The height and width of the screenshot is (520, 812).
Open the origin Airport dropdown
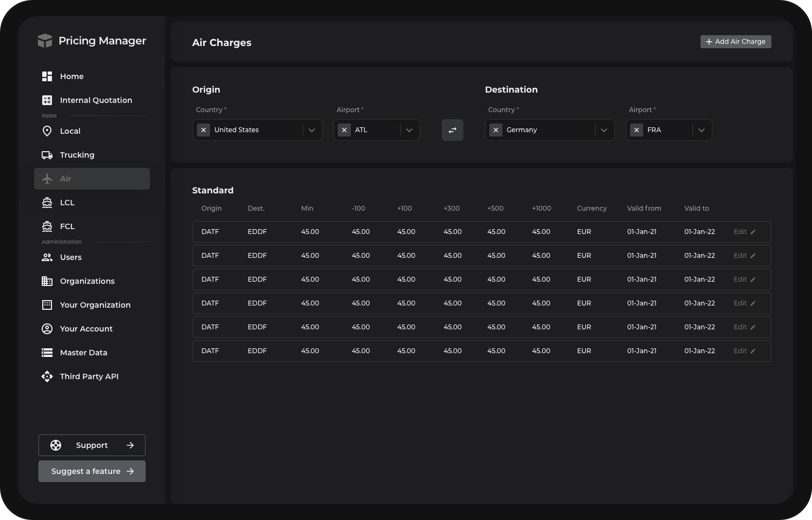409,130
